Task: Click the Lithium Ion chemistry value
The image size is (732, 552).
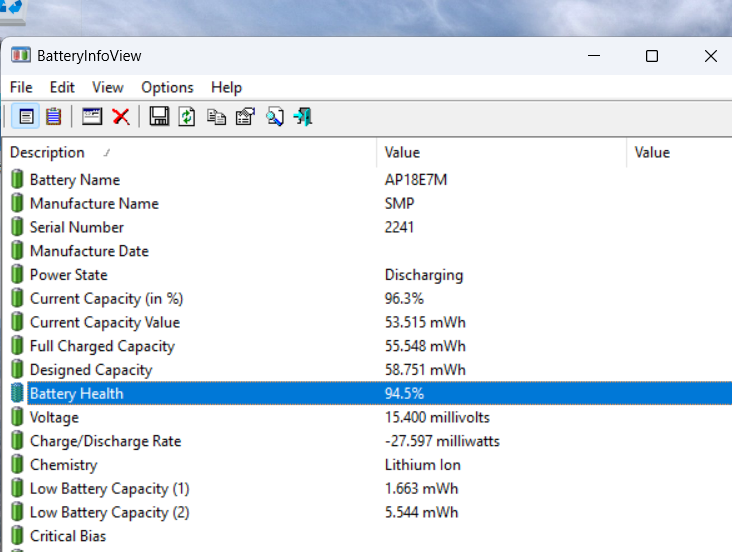Action: click(x=422, y=465)
